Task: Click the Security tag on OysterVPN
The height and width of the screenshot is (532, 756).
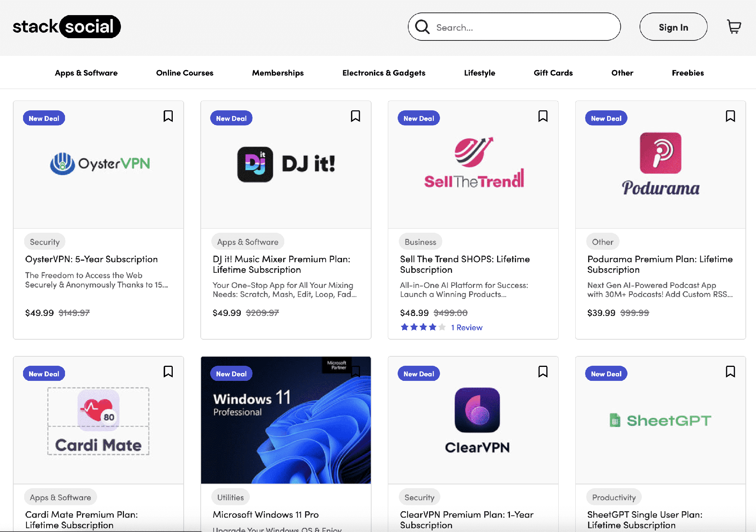Action: pyautogui.click(x=45, y=242)
